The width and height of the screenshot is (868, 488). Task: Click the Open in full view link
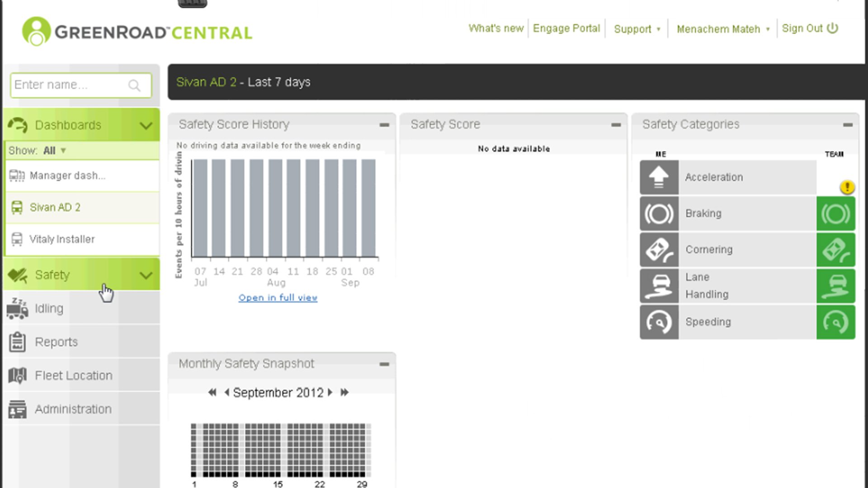coord(278,298)
